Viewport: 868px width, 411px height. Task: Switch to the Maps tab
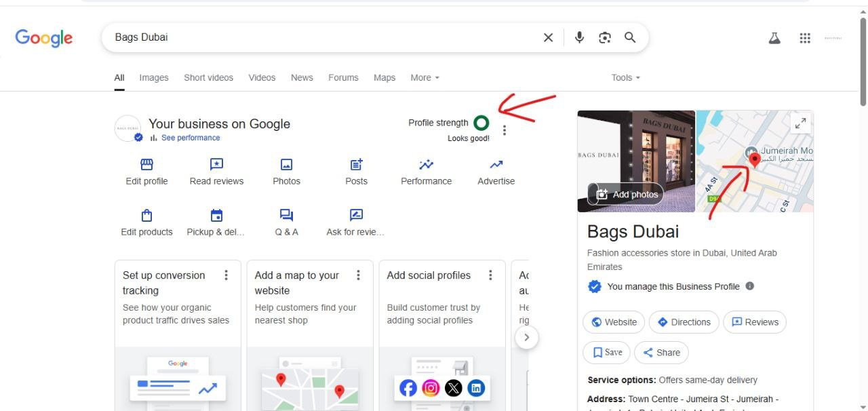(x=384, y=77)
